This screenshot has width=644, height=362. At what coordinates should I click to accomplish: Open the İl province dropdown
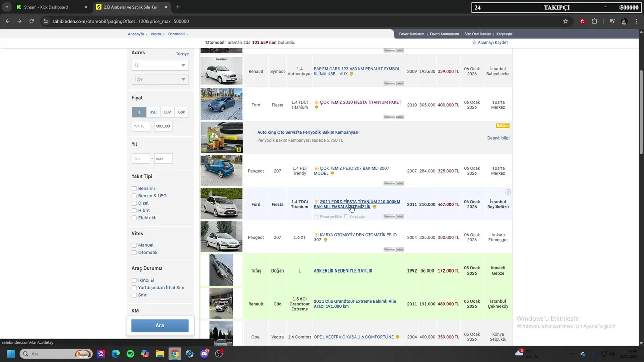point(160,65)
